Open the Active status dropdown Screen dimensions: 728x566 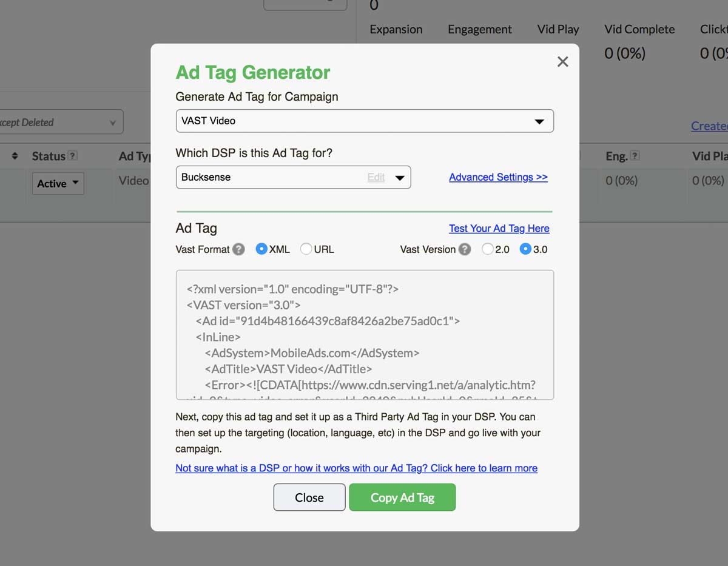tap(58, 184)
